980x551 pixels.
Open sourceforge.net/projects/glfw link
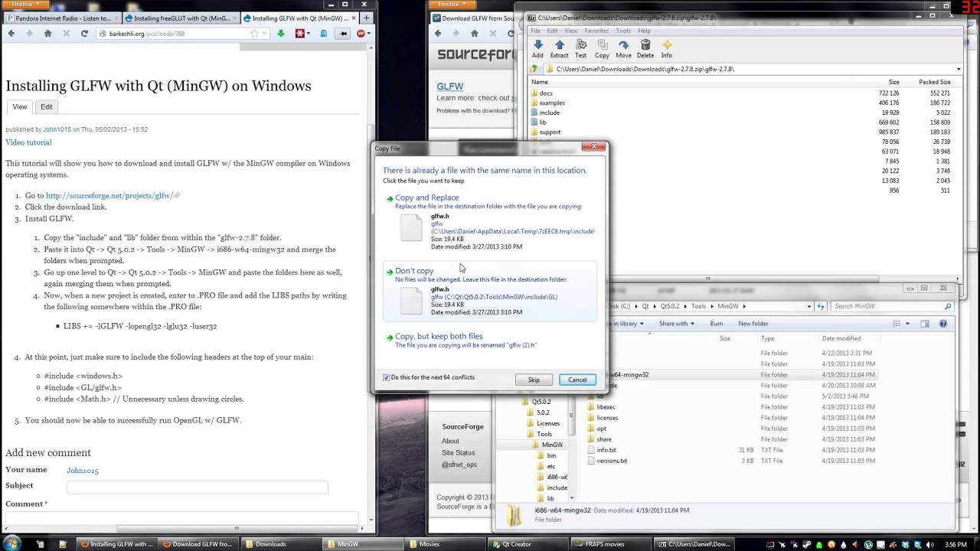coord(109,196)
